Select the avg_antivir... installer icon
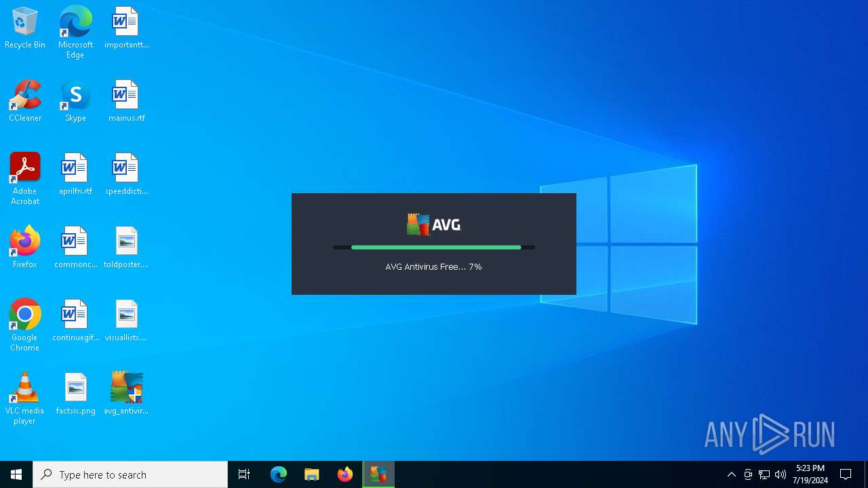This screenshot has height=488, width=868. click(126, 394)
